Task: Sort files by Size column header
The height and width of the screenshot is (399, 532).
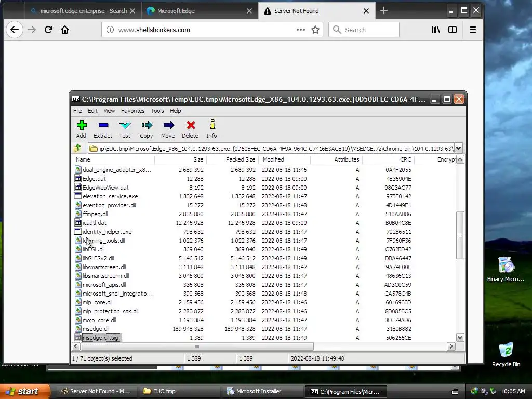Action: click(180, 159)
